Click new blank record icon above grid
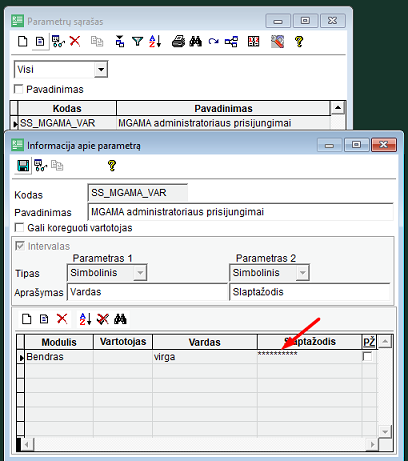This screenshot has width=408, height=461. pos(27,319)
